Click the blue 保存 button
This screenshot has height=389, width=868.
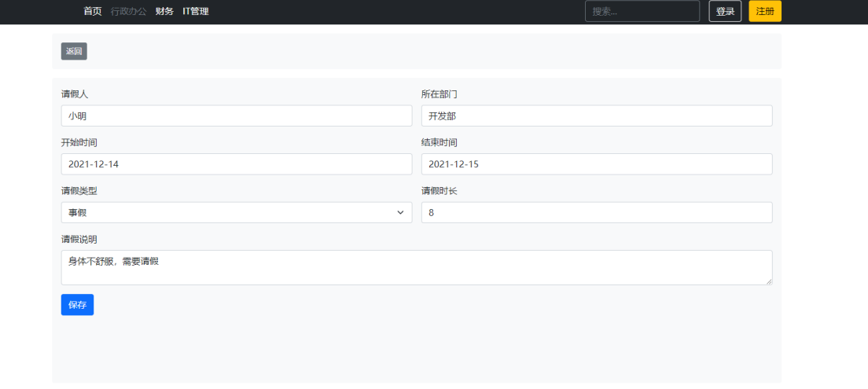(78, 305)
